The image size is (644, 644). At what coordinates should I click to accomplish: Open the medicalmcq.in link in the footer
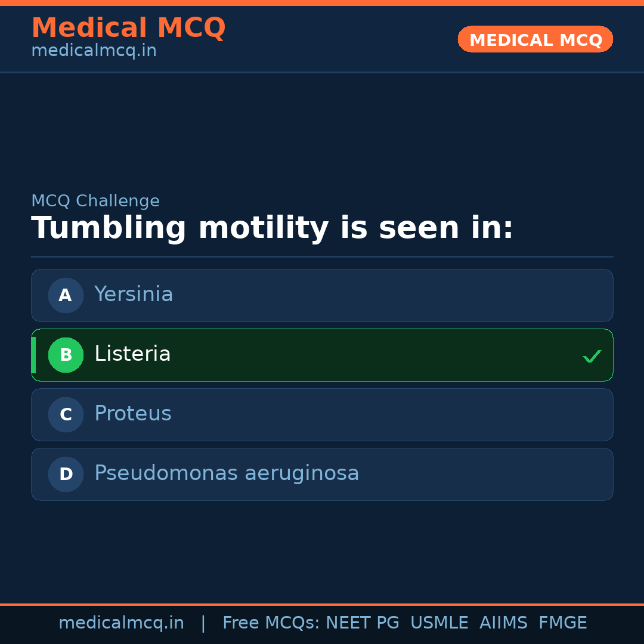point(121,623)
